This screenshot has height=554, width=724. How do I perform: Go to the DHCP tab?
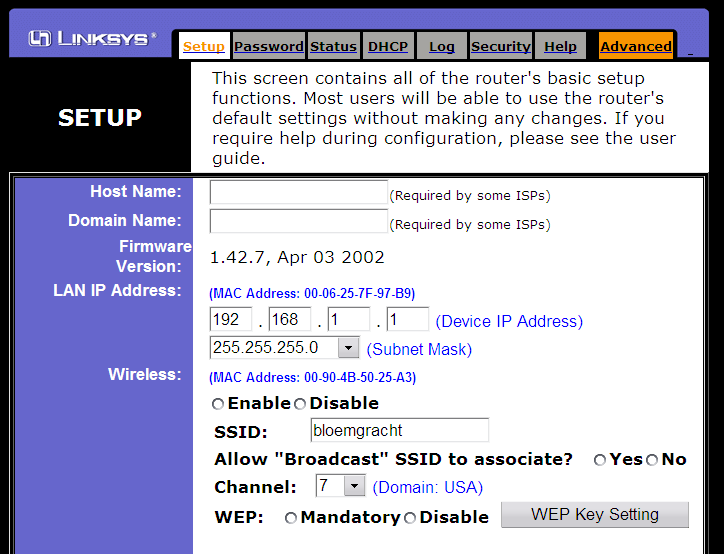click(388, 46)
